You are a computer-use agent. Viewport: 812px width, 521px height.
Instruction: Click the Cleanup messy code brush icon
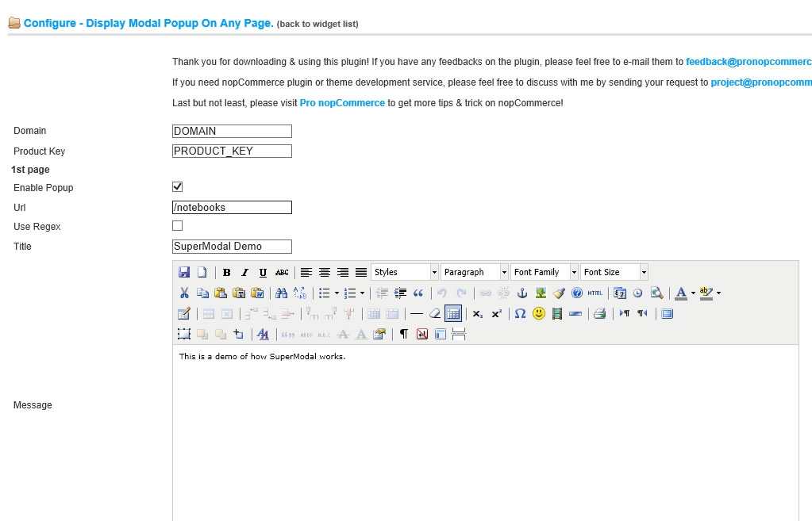(x=559, y=293)
